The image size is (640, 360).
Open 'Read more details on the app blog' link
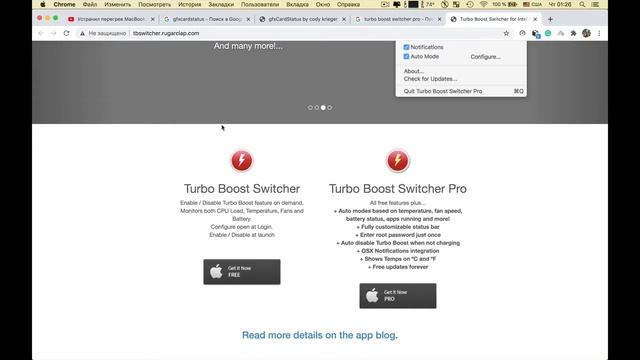[320, 335]
